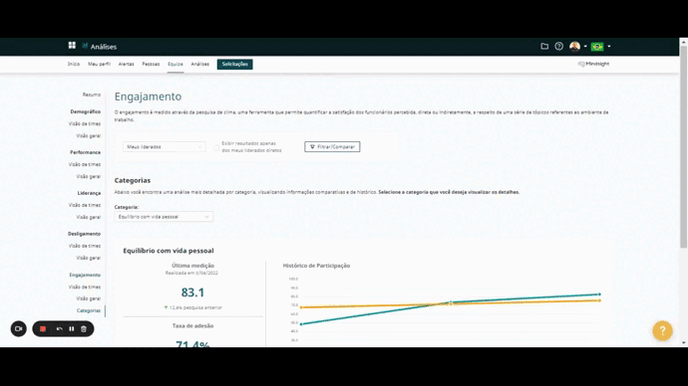Open the apps grid menu icon

pyautogui.click(x=72, y=45)
